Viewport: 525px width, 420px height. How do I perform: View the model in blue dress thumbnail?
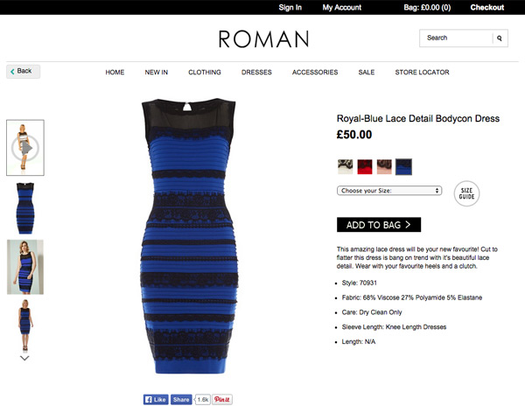click(x=25, y=267)
